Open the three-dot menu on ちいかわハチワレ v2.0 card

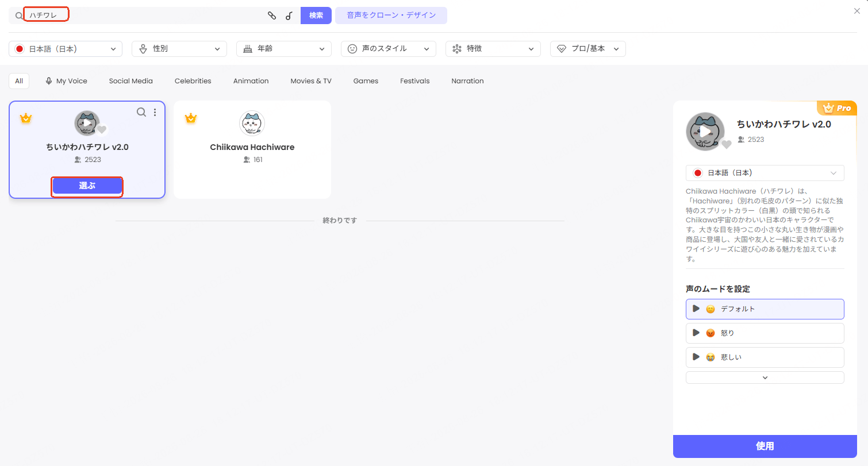[155, 113]
